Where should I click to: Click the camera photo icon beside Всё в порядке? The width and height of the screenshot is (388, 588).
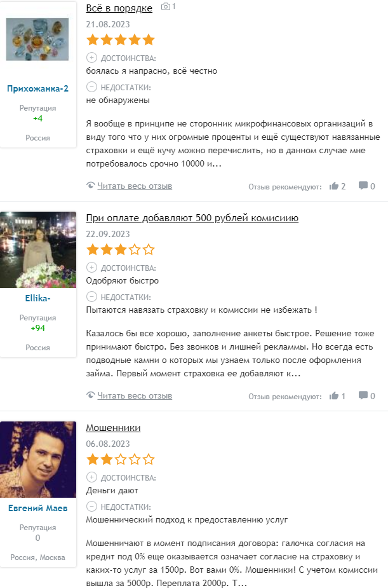166,6
